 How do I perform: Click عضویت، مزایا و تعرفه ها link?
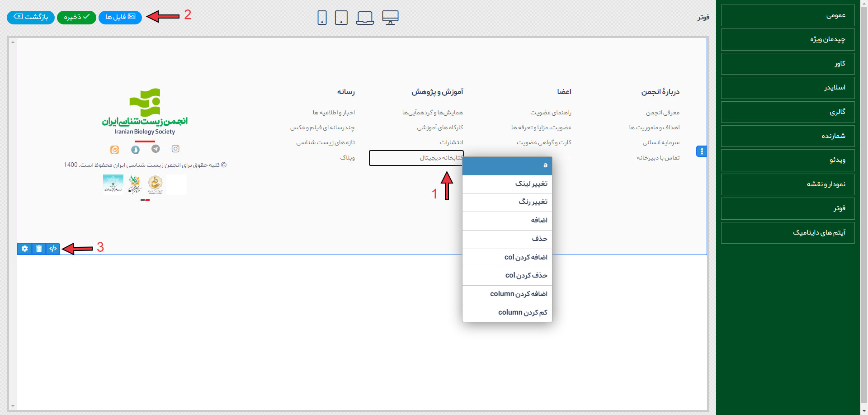[541, 128]
